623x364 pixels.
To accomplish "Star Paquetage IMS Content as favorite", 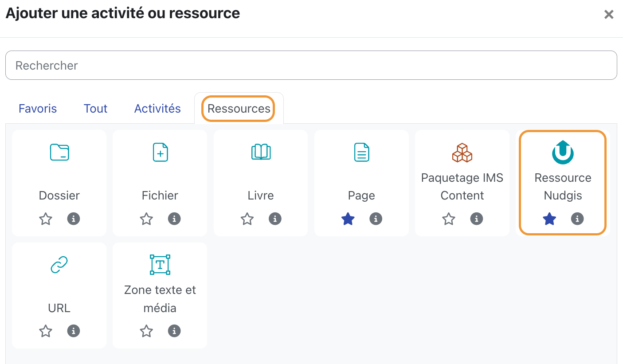I will (449, 219).
